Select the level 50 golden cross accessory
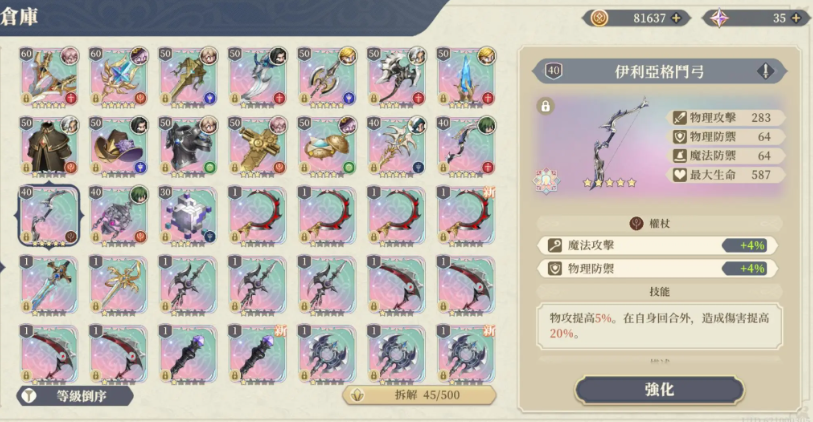The width and height of the screenshot is (813, 422). coord(257,145)
